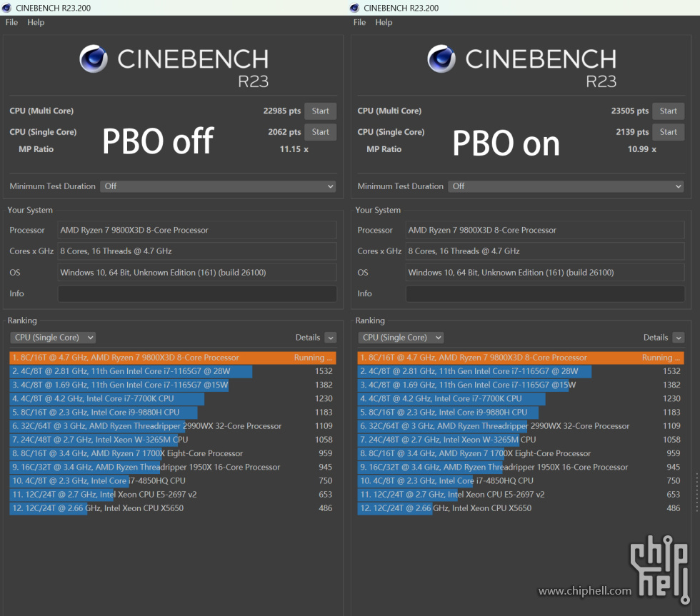Select Xeon X5650 row in right ranking
This screenshot has width=700, height=616.
point(521,508)
